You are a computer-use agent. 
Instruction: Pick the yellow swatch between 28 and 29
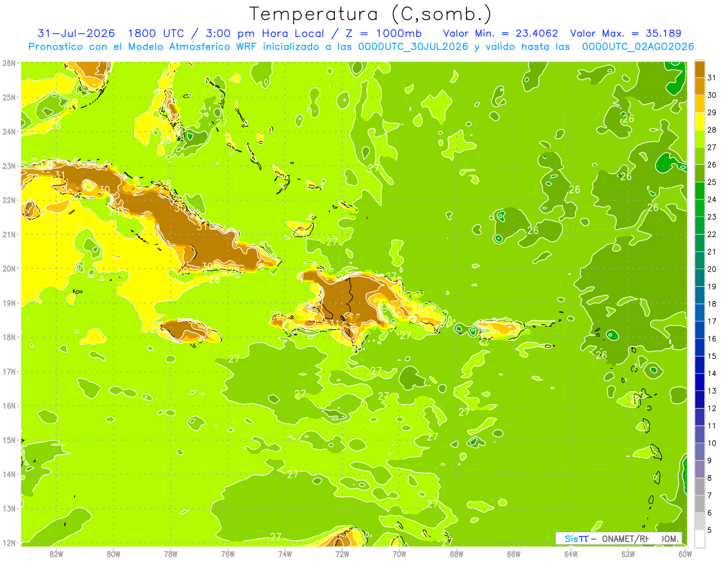coord(699,121)
